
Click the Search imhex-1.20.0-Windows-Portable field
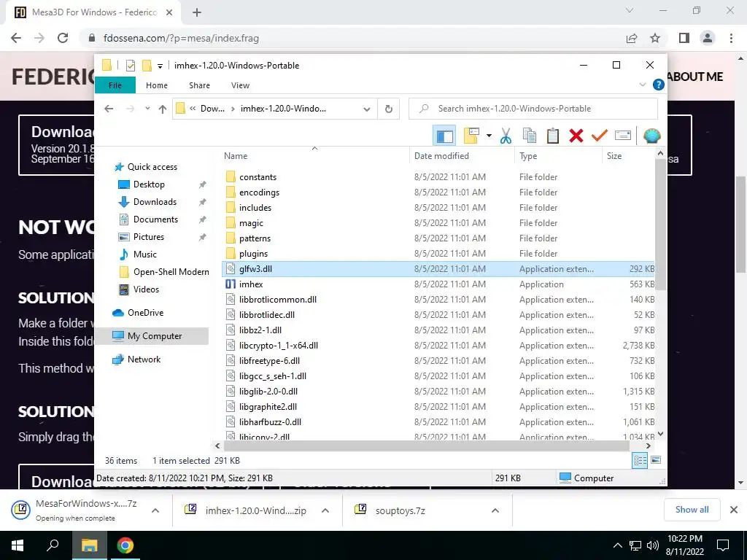click(x=533, y=109)
